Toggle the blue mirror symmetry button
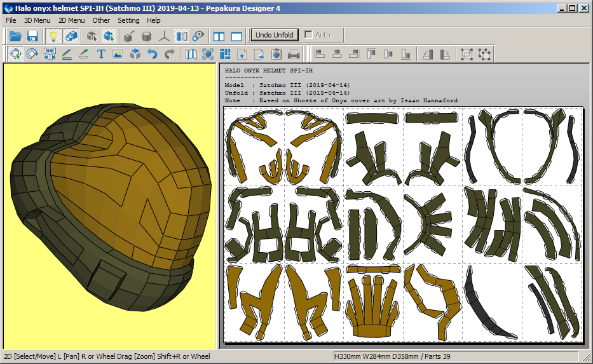The height and width of the screenshot is (364, 593). 182,36
